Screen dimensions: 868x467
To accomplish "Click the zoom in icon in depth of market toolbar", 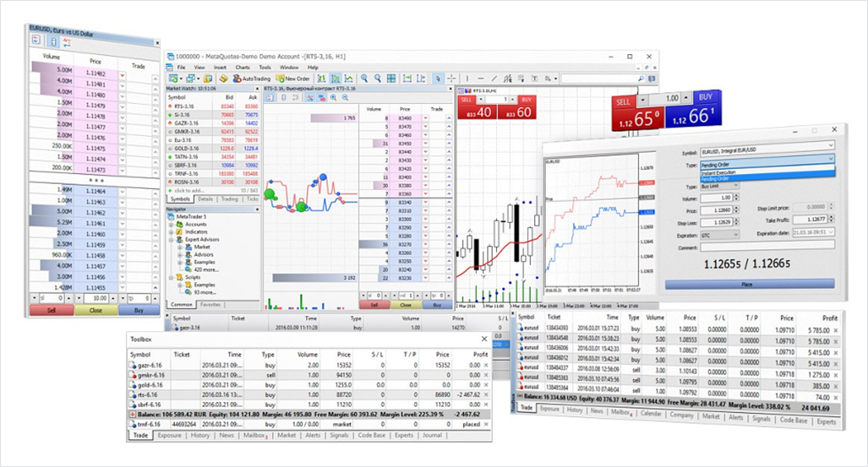I will pyautogui.click(x=333, y=97).
